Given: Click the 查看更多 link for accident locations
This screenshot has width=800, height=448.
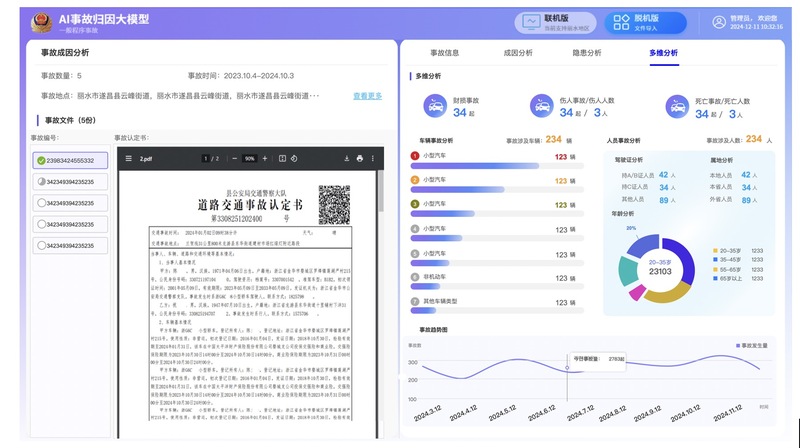Looking at the screenshot, I should pyautogui.click(x=367, y=96).
